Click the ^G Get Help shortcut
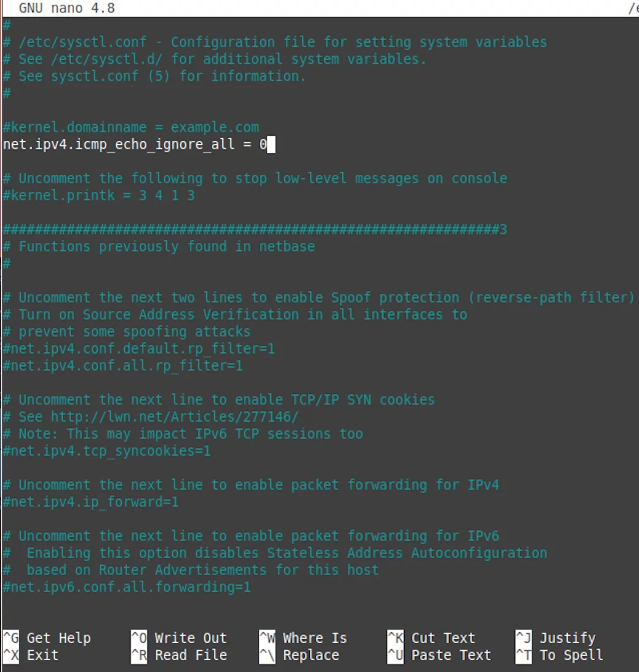The width and height of the screenshot is (639, 672). click(47, 638)
